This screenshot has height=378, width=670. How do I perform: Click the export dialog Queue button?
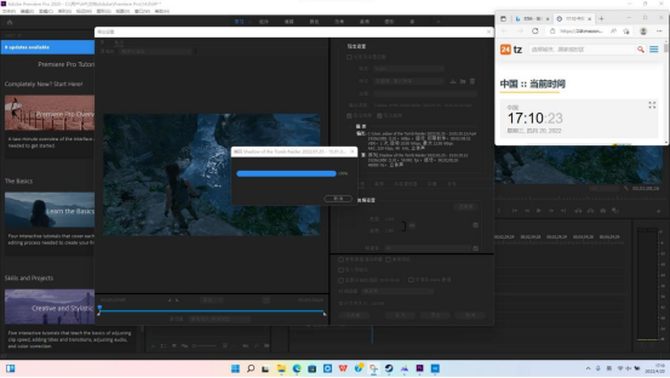[x=400, y=315]
